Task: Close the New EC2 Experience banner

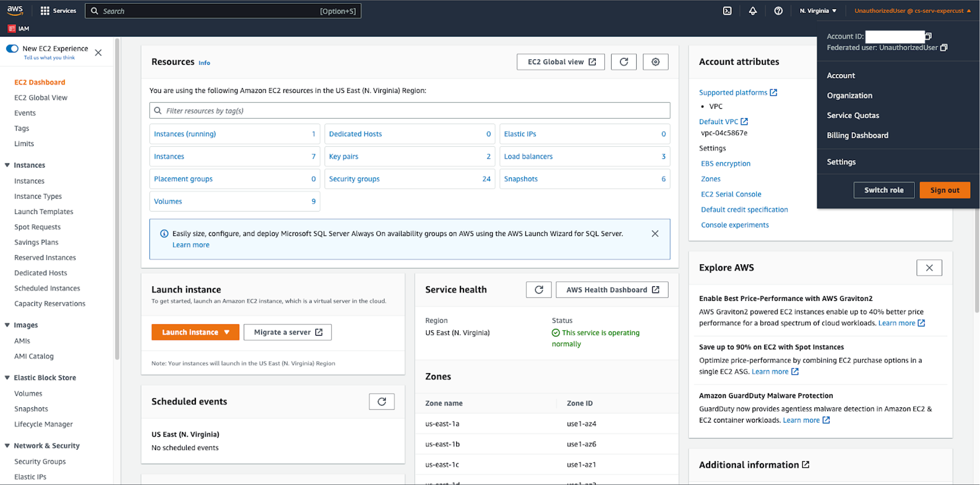Action: (98, 53)
